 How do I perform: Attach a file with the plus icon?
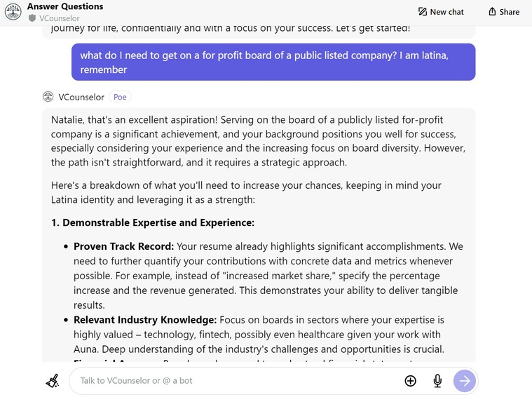point(410,381)
